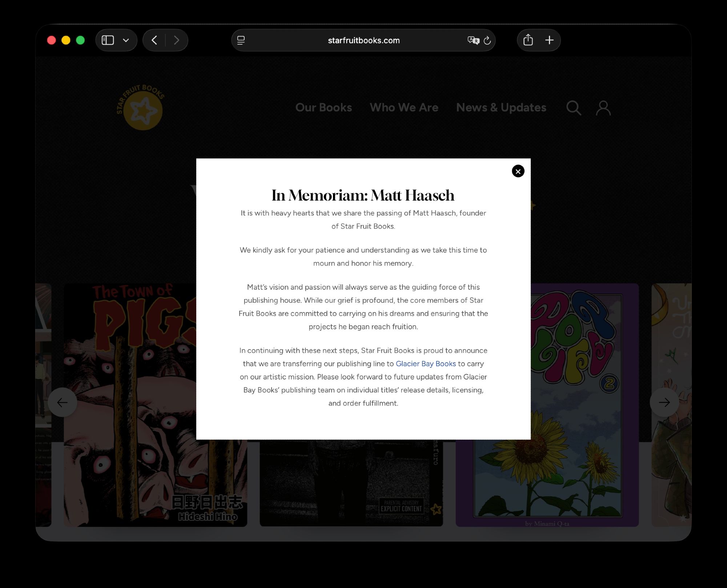Open the user account icon
The width and height of the screenshot is (727, 588).
point(603,108)
